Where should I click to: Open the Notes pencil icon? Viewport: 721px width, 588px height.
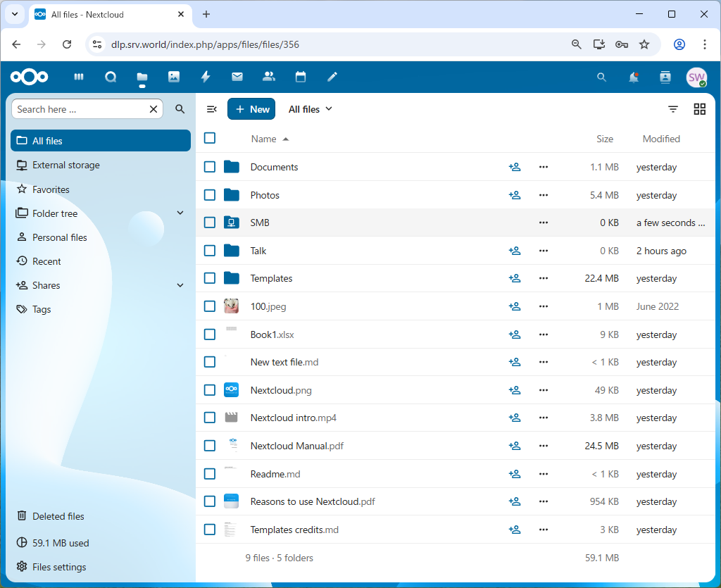click(x=332, y=77)
